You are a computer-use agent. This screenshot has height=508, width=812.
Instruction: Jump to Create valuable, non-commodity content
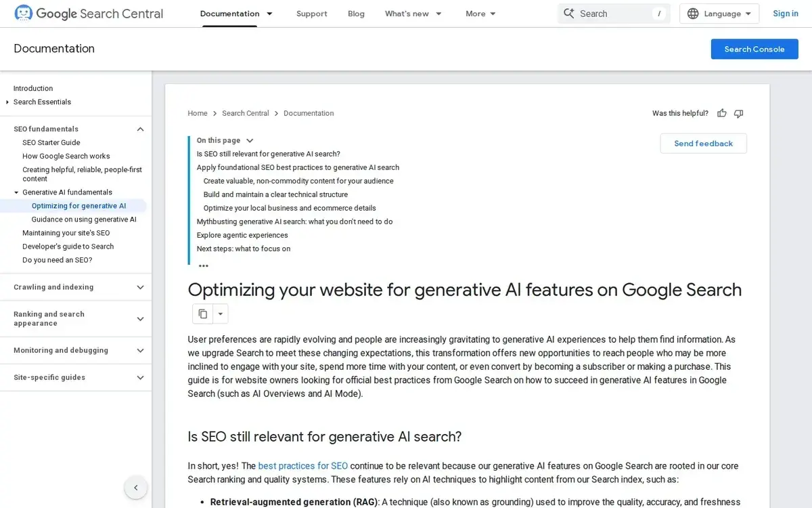tap(298, 181)
